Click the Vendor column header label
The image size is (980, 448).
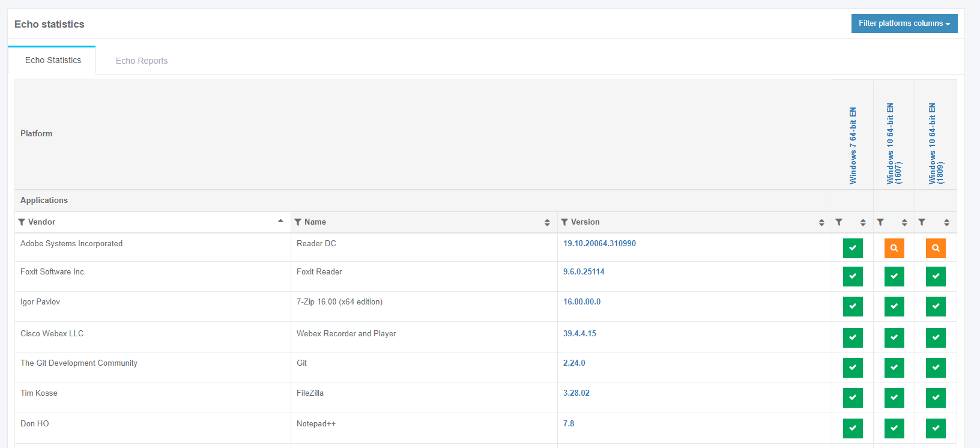click(41, 222)
